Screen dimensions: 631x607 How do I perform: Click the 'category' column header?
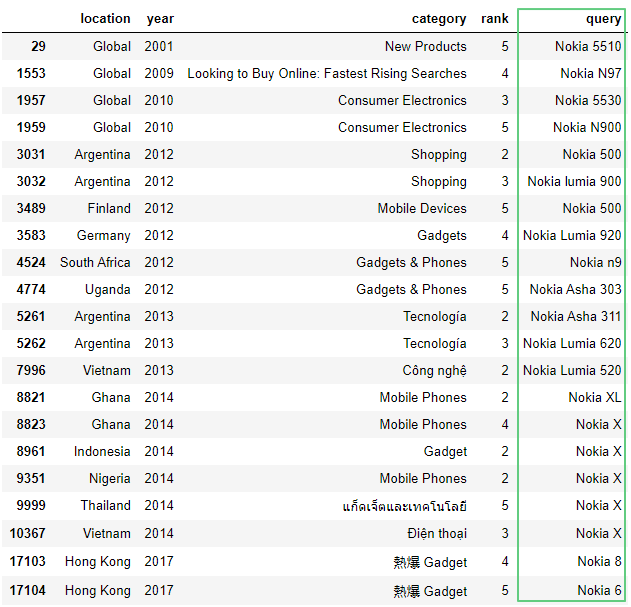[x=439, y=19]
